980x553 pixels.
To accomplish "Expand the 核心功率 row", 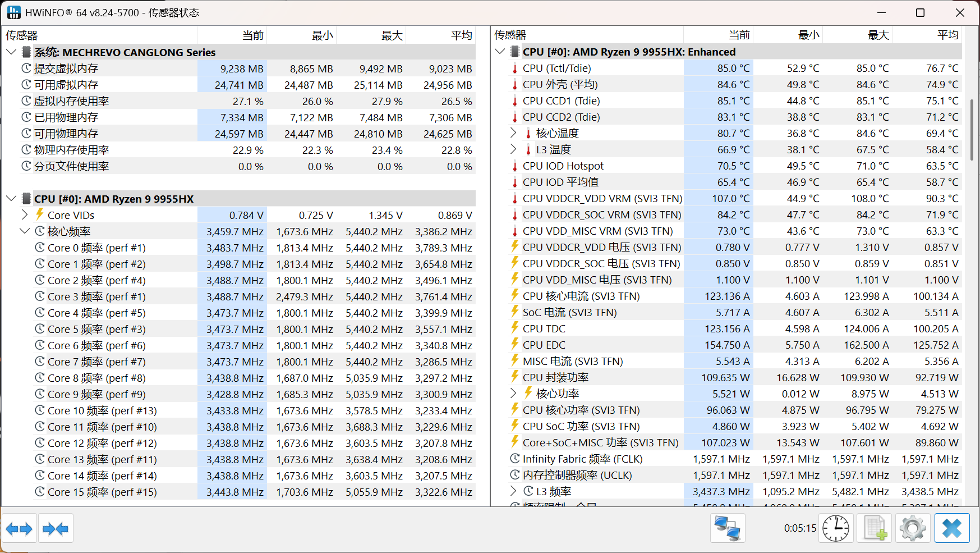I will tap(513, 393).
